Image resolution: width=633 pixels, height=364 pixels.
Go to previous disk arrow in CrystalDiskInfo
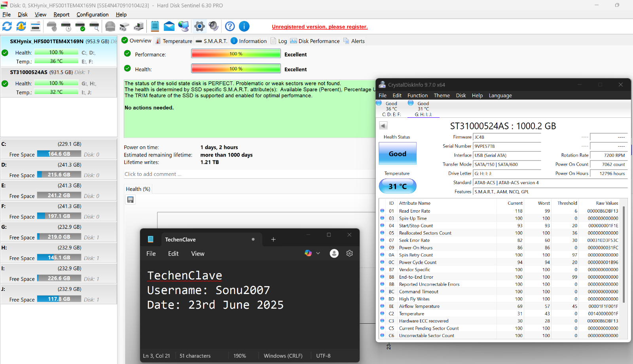[383, 126]
